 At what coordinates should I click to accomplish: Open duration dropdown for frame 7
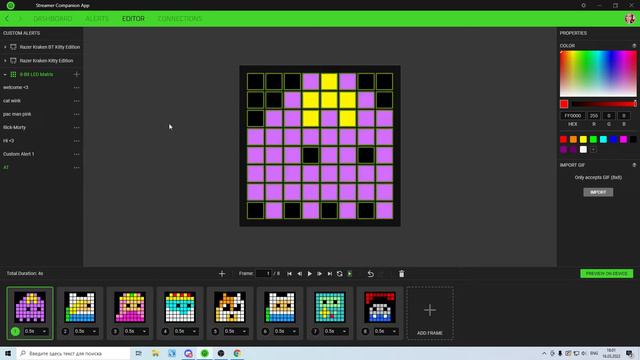pyautogui.click(x=336, y=331)
